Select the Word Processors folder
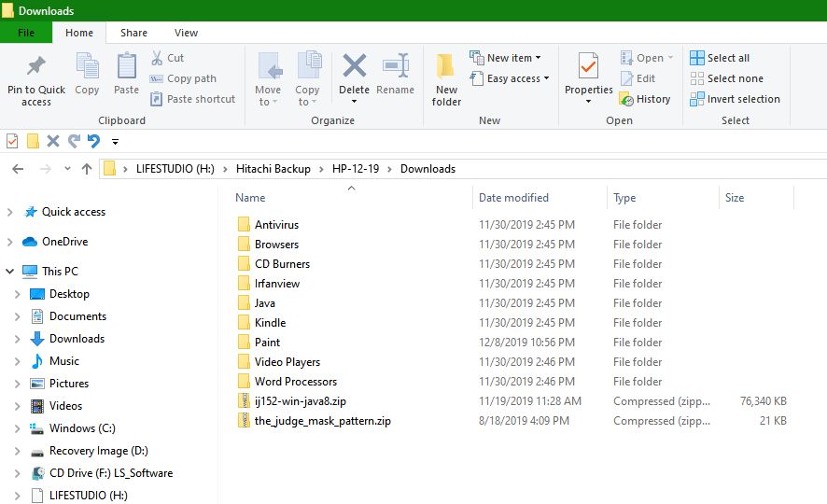The image size is (827, 504). tap(295, 382)
